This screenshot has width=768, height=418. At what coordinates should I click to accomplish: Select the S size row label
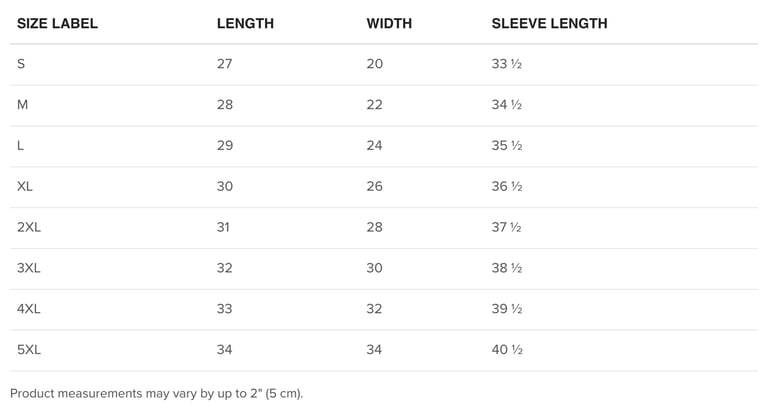(21, 64)
